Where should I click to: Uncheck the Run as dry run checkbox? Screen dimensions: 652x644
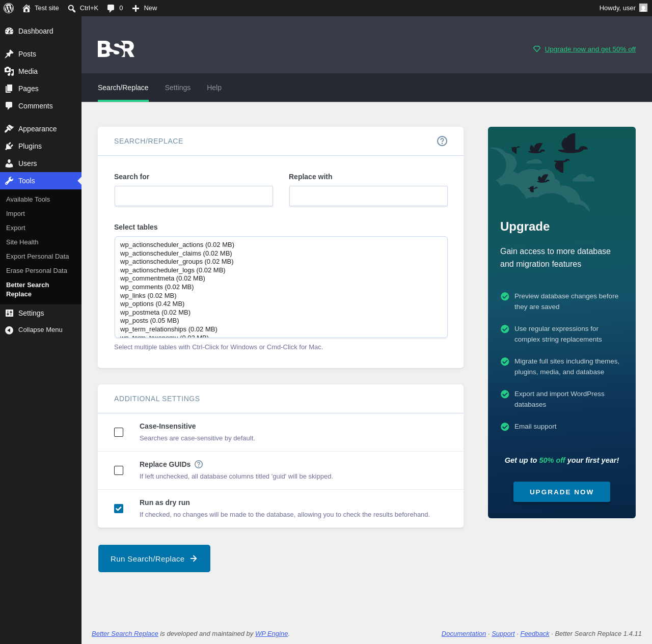pos(119,509)
